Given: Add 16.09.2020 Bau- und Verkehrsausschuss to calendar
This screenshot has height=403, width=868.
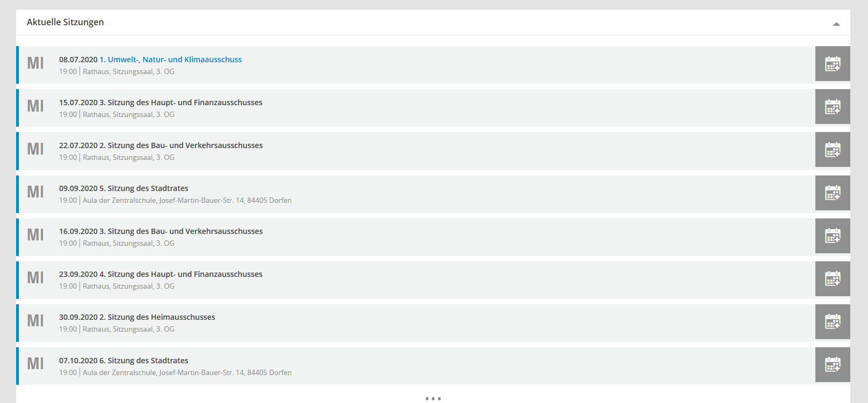Looking at the screenshot, I should (833, 236).
